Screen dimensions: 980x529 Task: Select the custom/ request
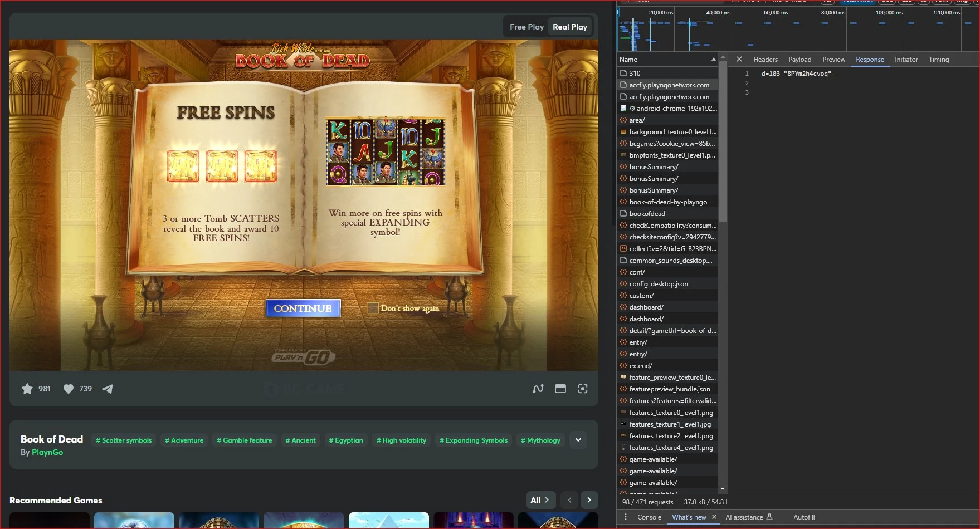[x=667, y=295]
